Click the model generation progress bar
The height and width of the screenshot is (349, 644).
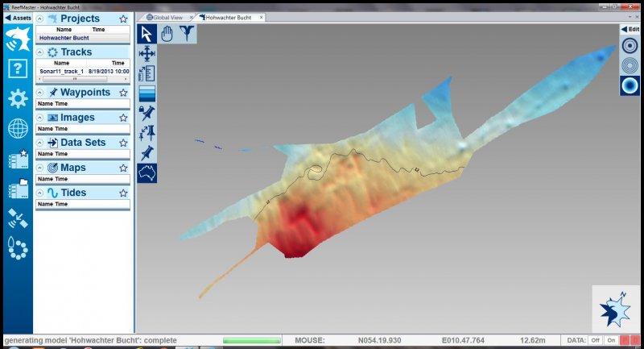point(252,340)
